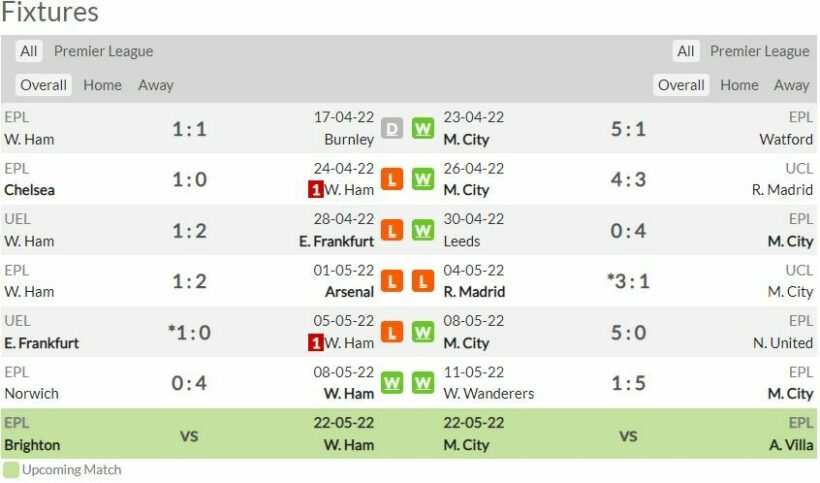Click the red card icon in Chelsea match
This screenshot has height=483, width=820.
pos(315,190)
